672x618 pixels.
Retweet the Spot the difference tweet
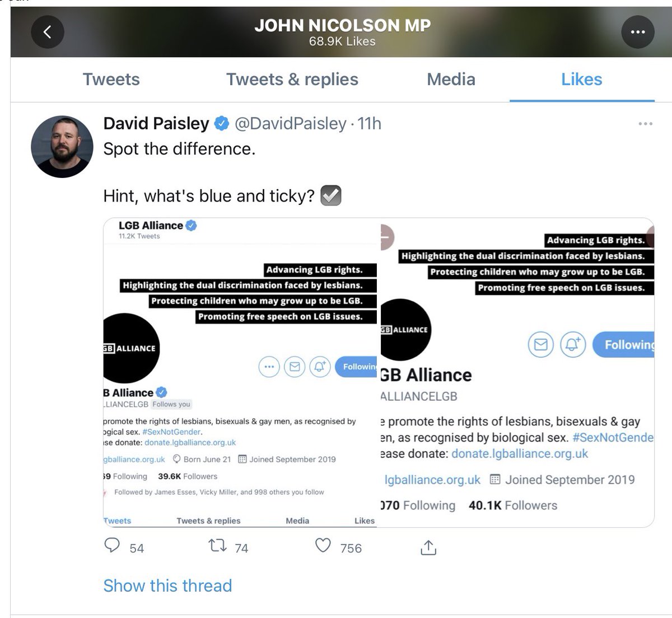click(x=217, y=545)
